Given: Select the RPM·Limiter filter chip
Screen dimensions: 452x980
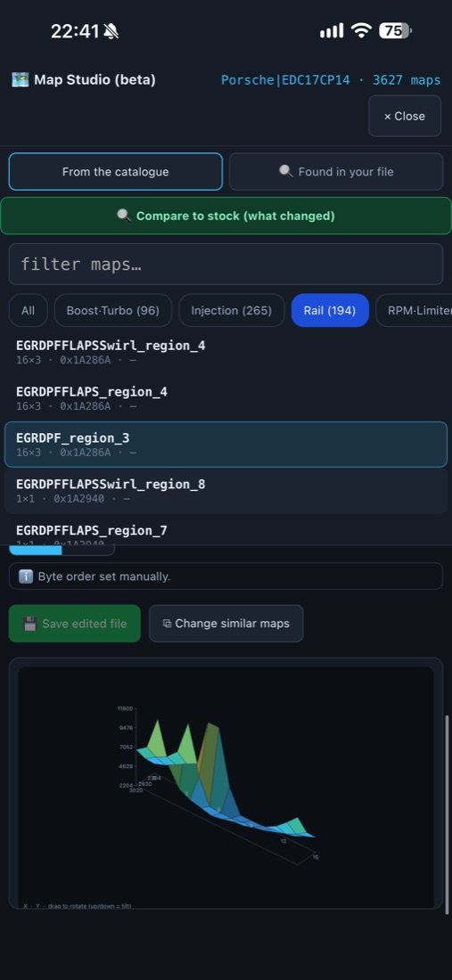Looking at the screenshot, I should pyautogui.click(x=414, y=310).
